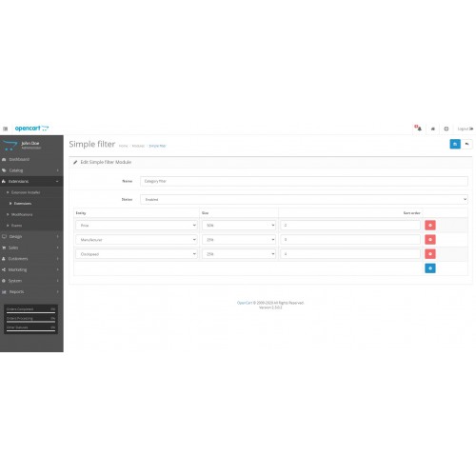Click the sort order field of Price row
476x476 pixels.
(x=350, y=225)
